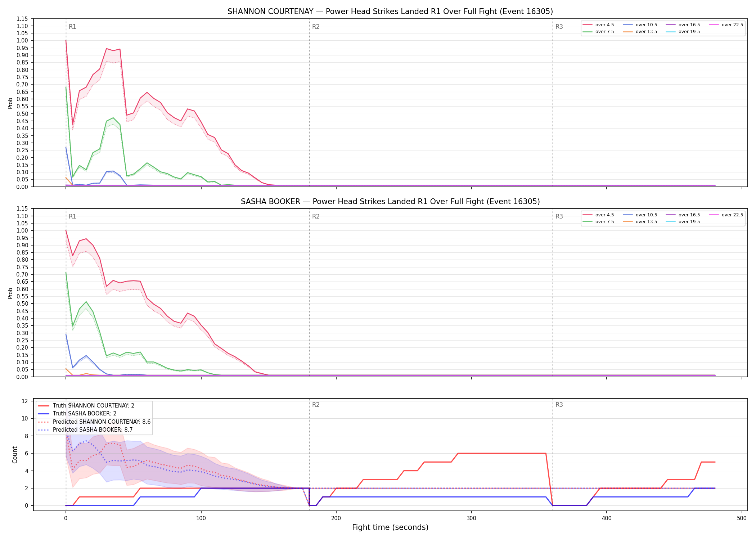The image size is (756, 540).
Task: Pick 'over 7.5' in the Sasha Booker legend
Action: tap(598, 222)
